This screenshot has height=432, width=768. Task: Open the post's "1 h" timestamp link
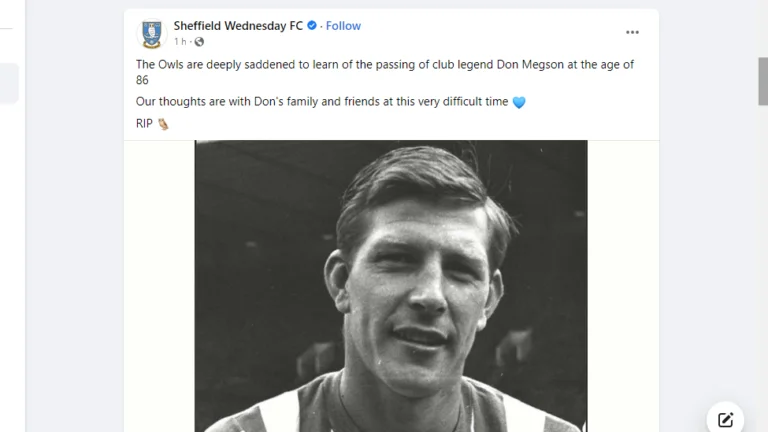click(x=180, y=42)
